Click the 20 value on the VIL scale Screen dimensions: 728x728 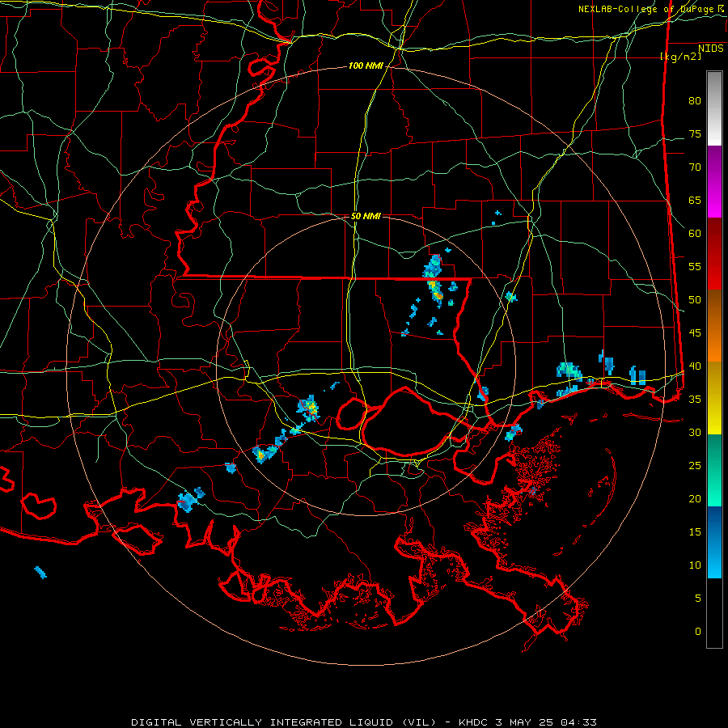pyautogui.click(x=695, y=498)
